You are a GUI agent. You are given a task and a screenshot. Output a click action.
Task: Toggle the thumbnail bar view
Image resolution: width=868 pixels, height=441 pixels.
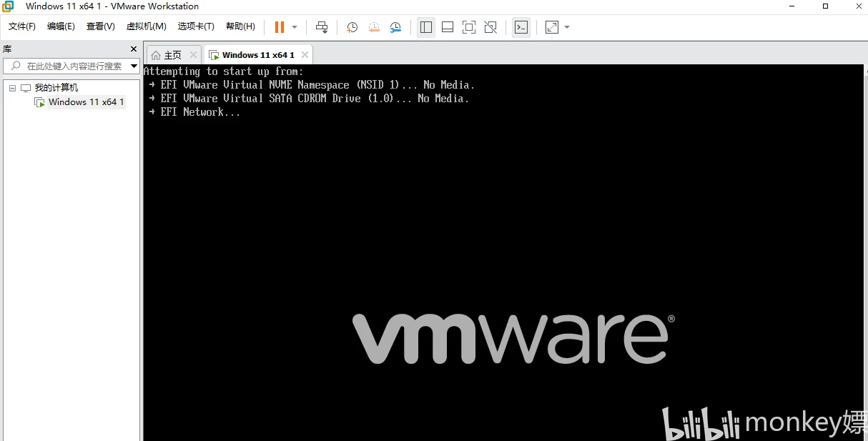pos(448,27)
